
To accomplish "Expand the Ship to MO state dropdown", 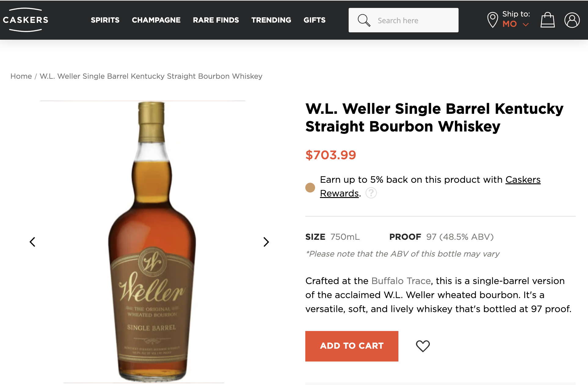I will (x=525, y=24).
